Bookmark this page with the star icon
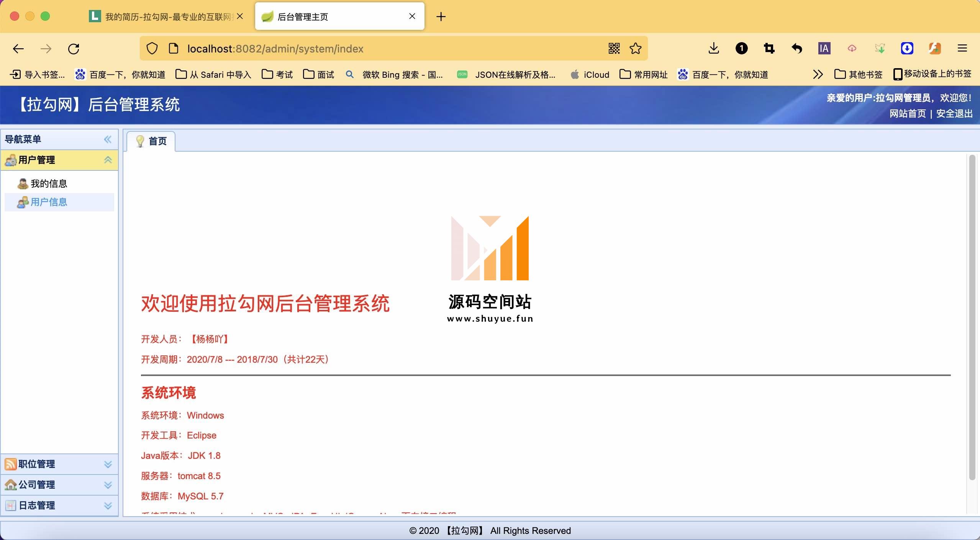 coord(635,48)
